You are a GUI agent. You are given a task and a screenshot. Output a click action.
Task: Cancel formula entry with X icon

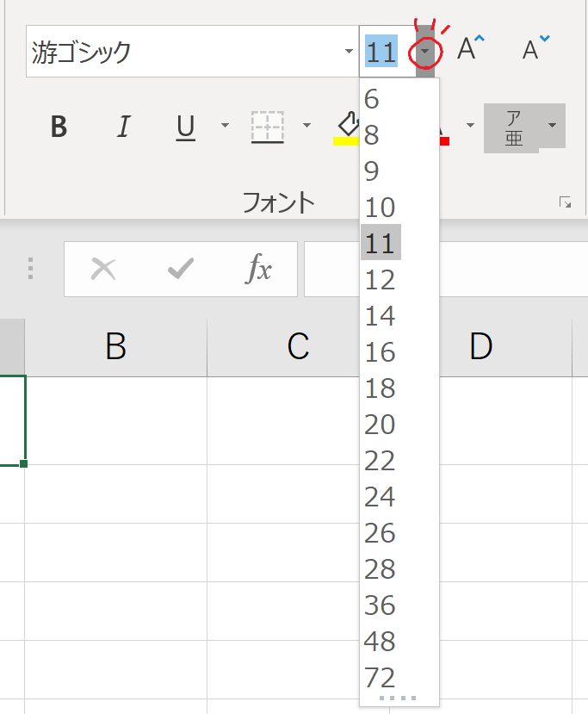[103, 269]
